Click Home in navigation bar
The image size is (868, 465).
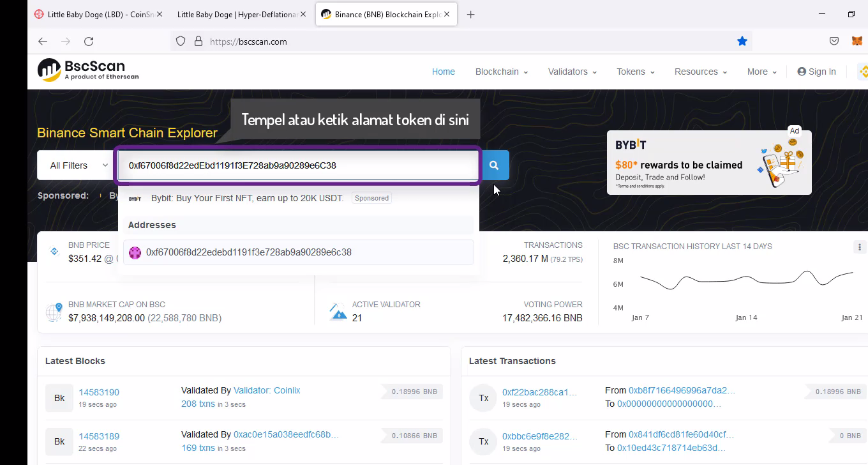click(443, 72)
